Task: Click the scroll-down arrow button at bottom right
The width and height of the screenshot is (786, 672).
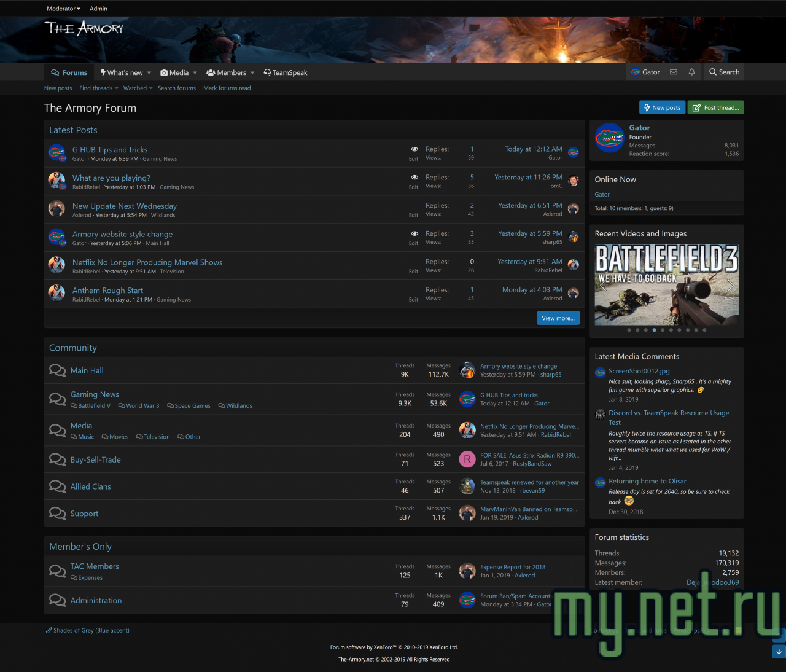Action: (x=779, y=652)
